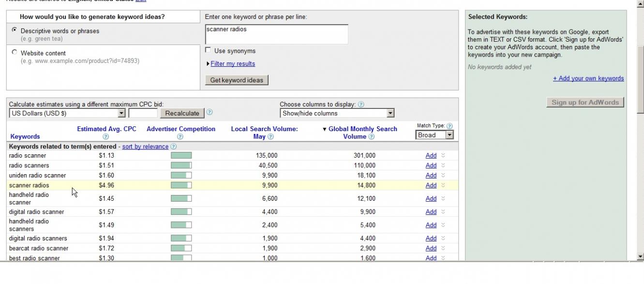Open the US Dollars currency dropdown
The width and height of the screenshot is (644, 284).
click(67, 113)
